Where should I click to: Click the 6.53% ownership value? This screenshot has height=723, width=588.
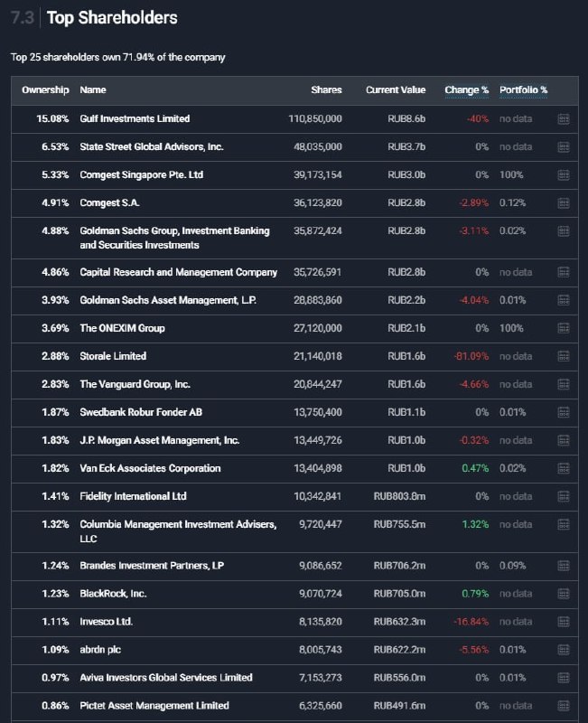click(55, 146)
